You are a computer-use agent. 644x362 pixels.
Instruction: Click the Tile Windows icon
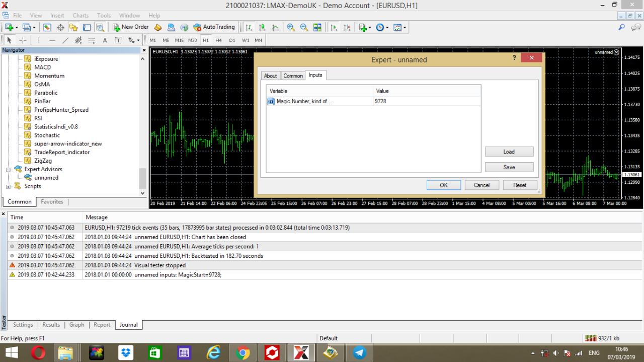pyautogui.click(x=317, y=27)
